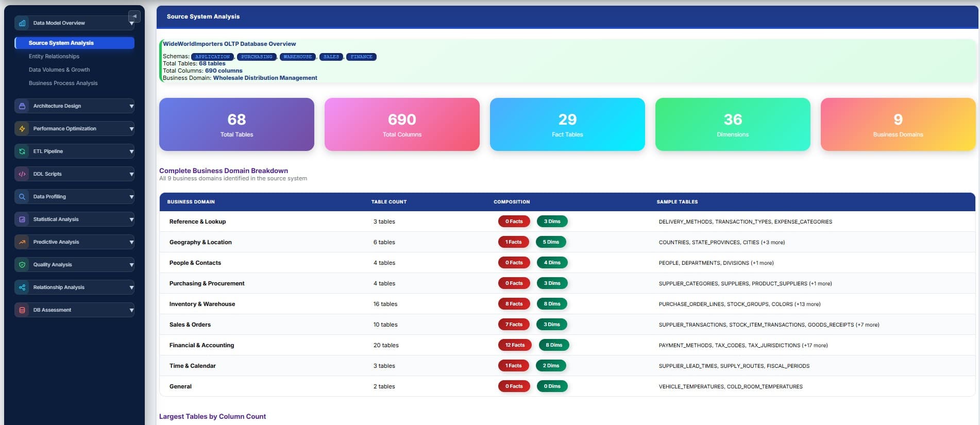Expand the Quality Analysis dropdown arrow
The height and width of the screenshot is (425, 980).
[x=131, y=265]
